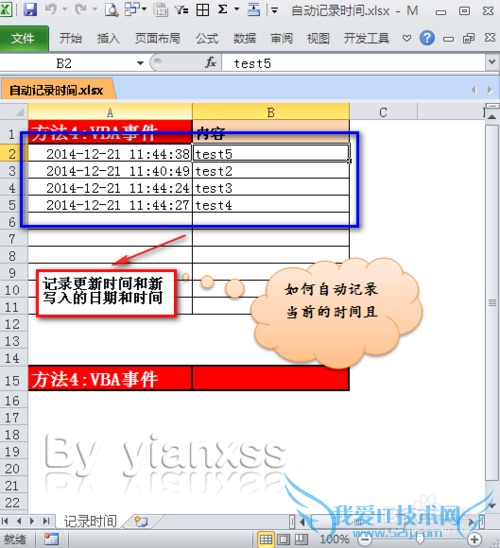Click the borders grid icon in the toolbar
The image size is (500, 548).
click(x=203, y=10)
